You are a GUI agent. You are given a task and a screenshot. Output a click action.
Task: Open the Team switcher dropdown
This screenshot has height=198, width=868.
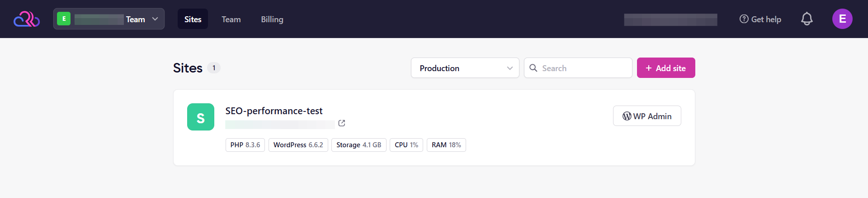[x=109, y=19]
